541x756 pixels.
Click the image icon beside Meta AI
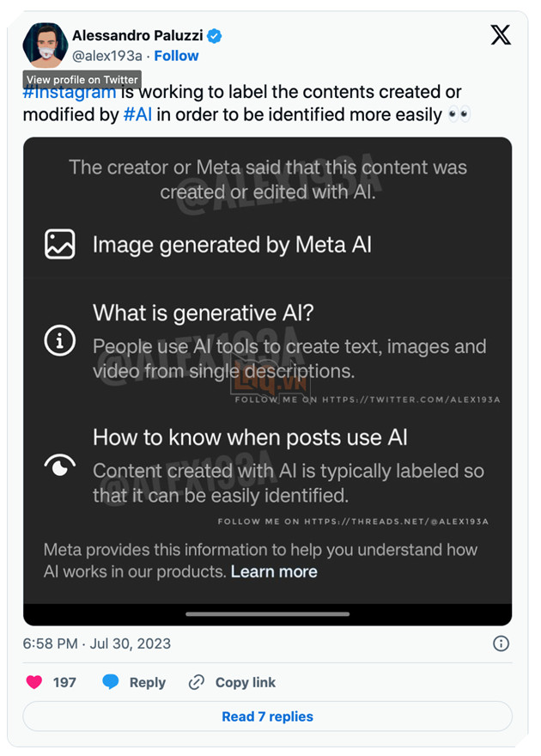tap(60, 245)
